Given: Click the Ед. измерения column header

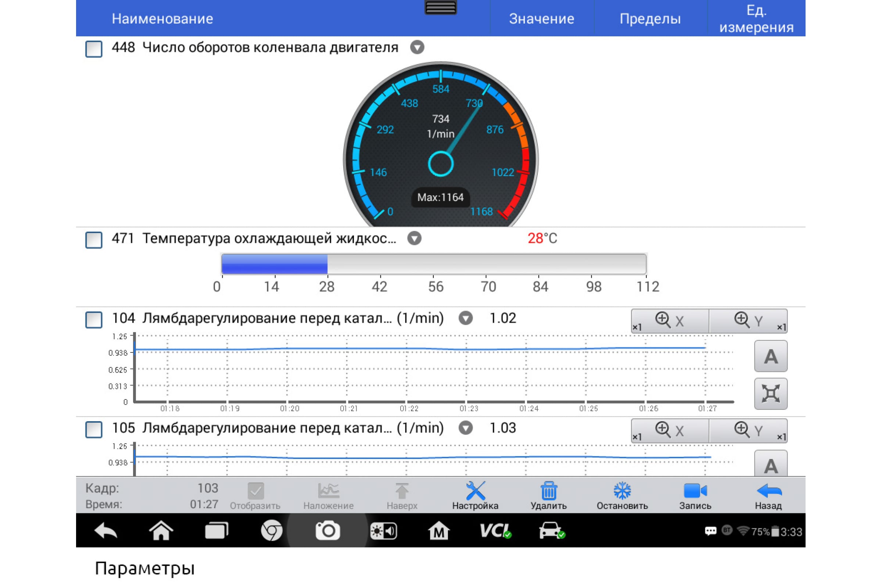Looking at the screenshot, I should pos(756,19).
